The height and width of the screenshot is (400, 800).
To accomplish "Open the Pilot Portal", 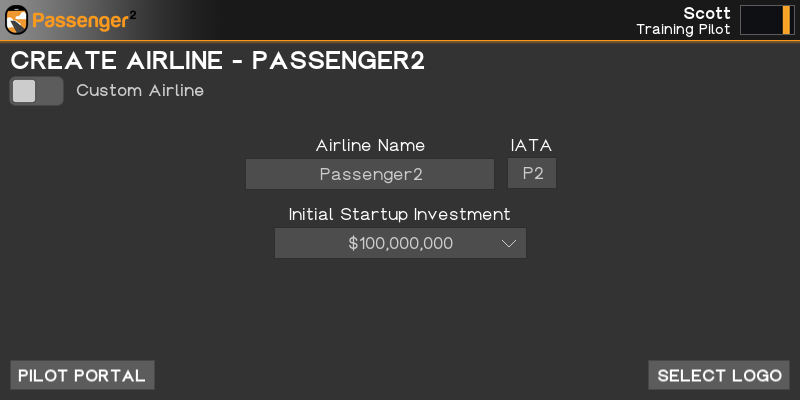I will (82, 375).
